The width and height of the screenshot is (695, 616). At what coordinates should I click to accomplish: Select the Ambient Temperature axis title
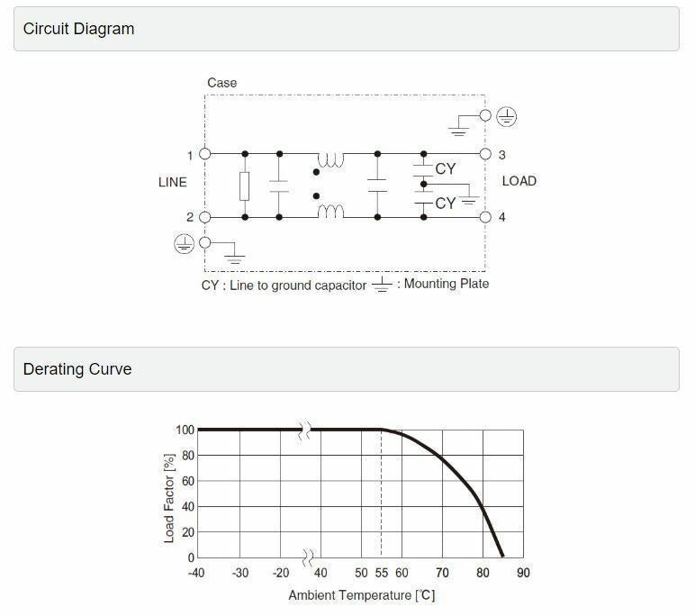[x=362, y=595]
